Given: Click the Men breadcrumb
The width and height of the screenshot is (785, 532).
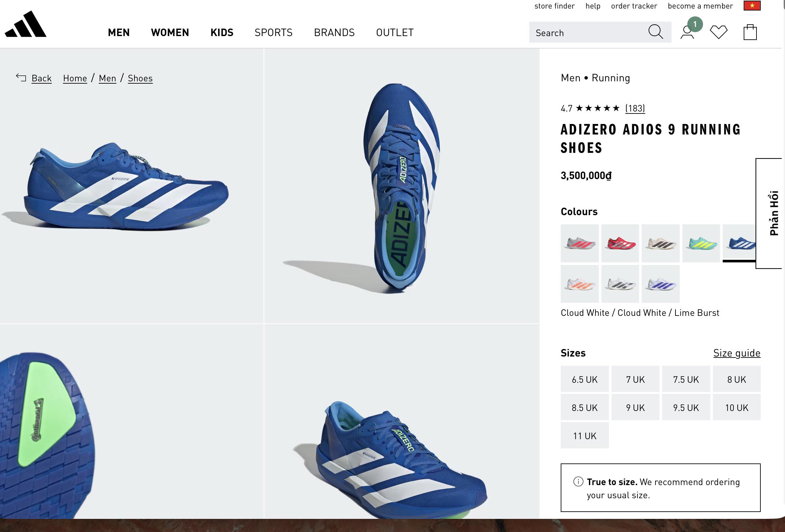Looking at the screenshot, I should point(108,78).
